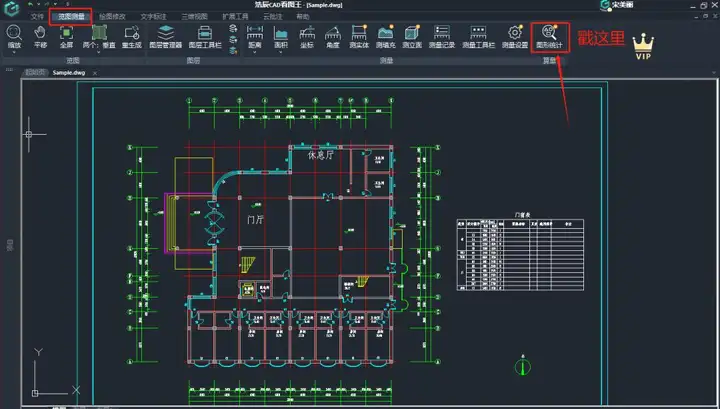
Task: Click the 重生成 (regenerate) icon
Action: pos(131,33)
